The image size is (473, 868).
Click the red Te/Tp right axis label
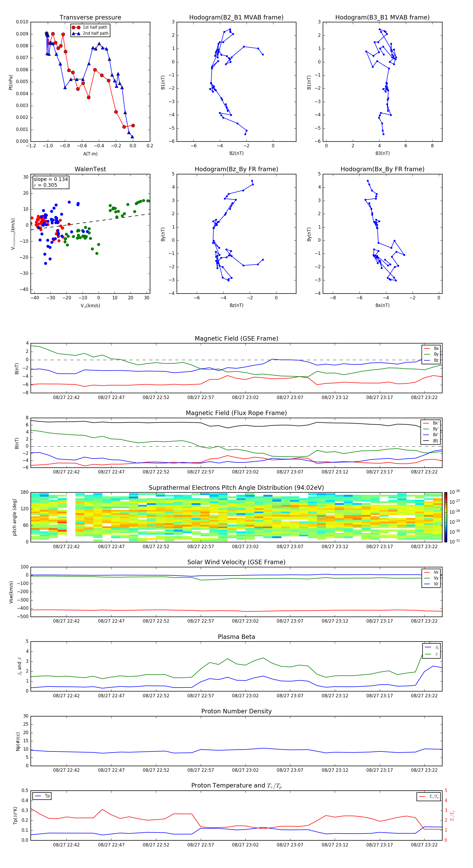(x=452, y=815)
